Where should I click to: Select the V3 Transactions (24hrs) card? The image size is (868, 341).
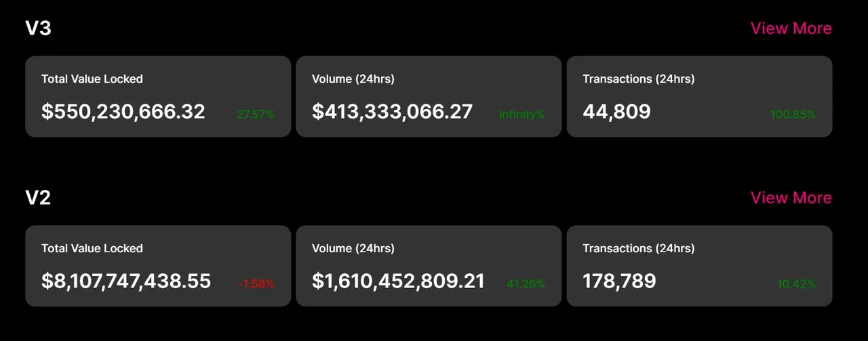click(x=699, y=96)
